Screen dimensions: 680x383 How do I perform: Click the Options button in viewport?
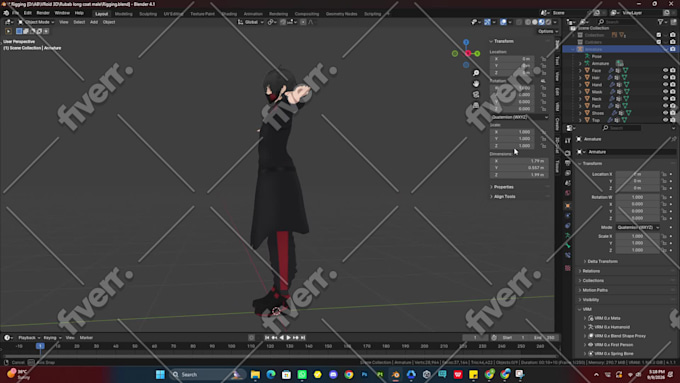[x=547, y=31]
